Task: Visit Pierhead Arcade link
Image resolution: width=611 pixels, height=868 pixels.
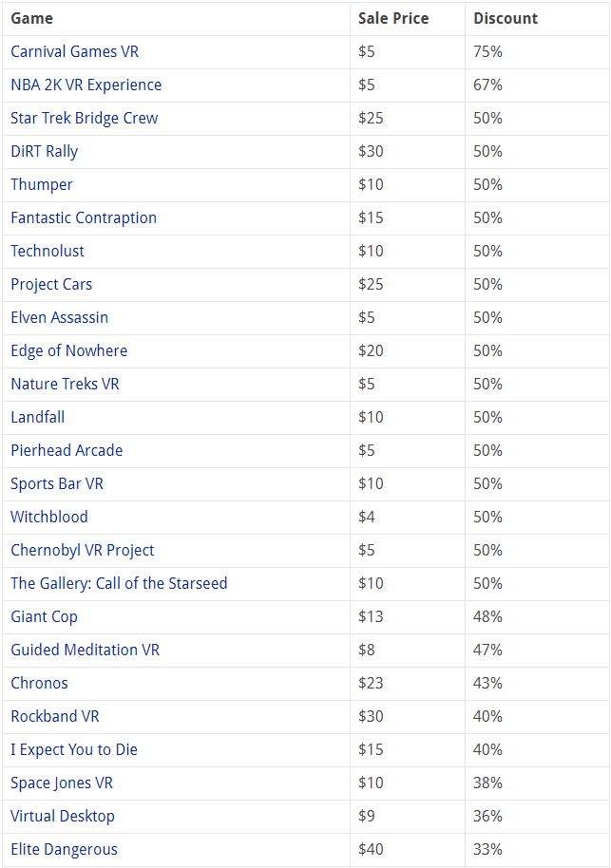Action: 67,450
